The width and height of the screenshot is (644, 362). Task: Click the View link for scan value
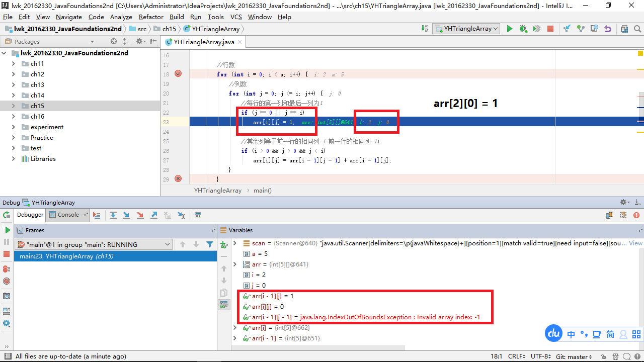click(x=635, y=243)
